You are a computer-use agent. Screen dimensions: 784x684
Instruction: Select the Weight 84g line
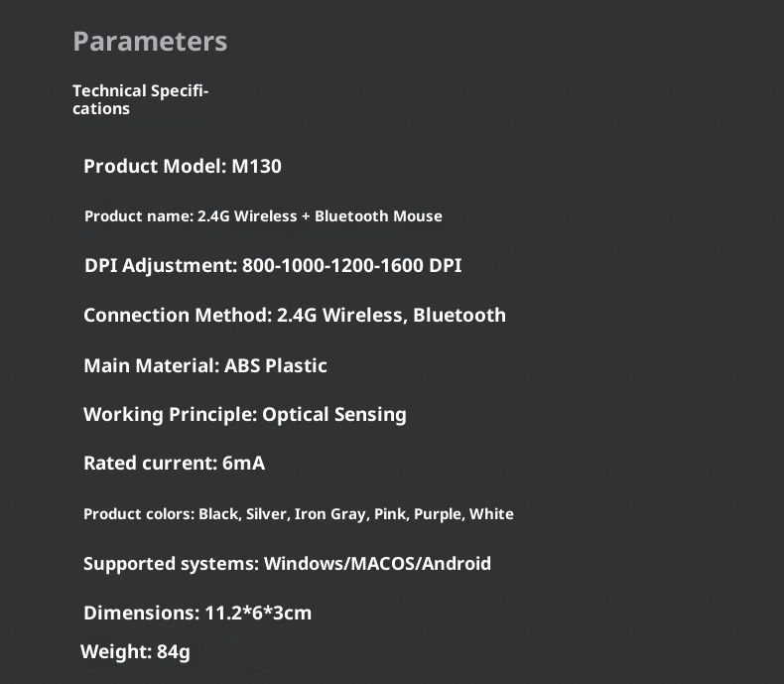click(135, 652)
